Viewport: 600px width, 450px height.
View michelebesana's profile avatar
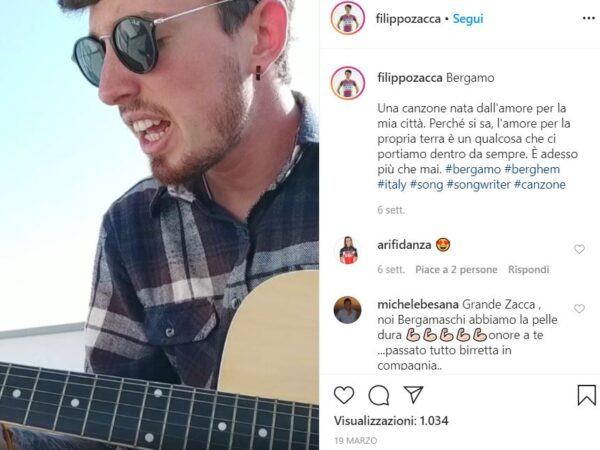coord(347,310)
